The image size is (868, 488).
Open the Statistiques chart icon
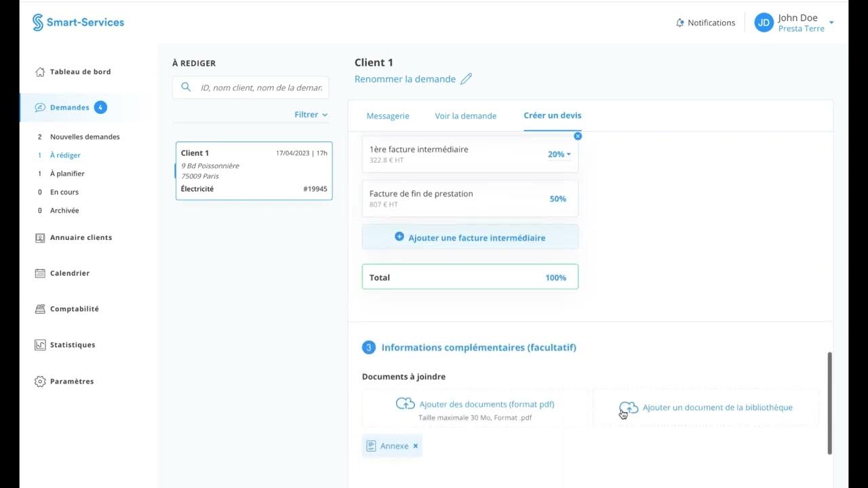[40, 345]
